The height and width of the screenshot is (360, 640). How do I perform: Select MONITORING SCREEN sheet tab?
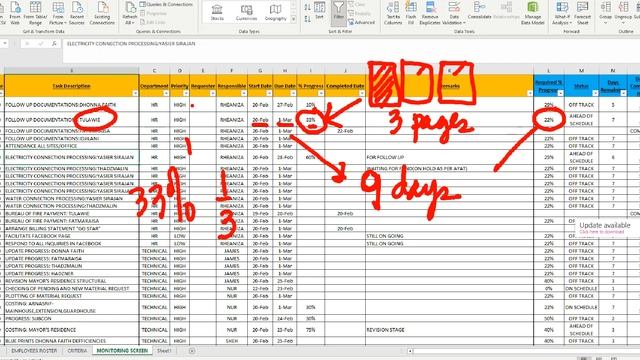pyautogui.click(x=122, y=351)
